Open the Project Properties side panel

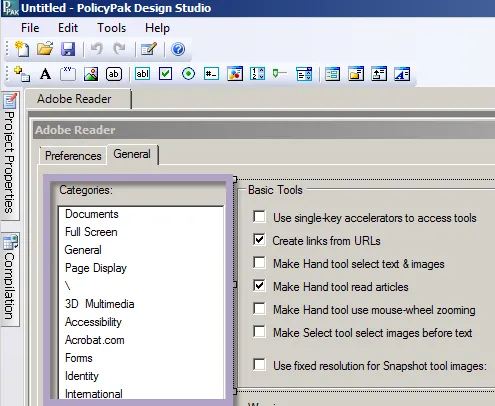pos(10,155)
